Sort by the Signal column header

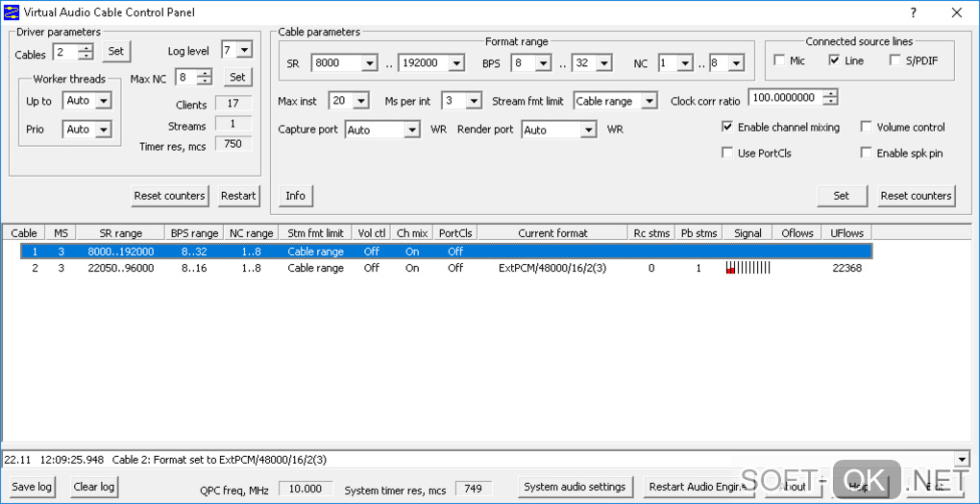[747, 233]
